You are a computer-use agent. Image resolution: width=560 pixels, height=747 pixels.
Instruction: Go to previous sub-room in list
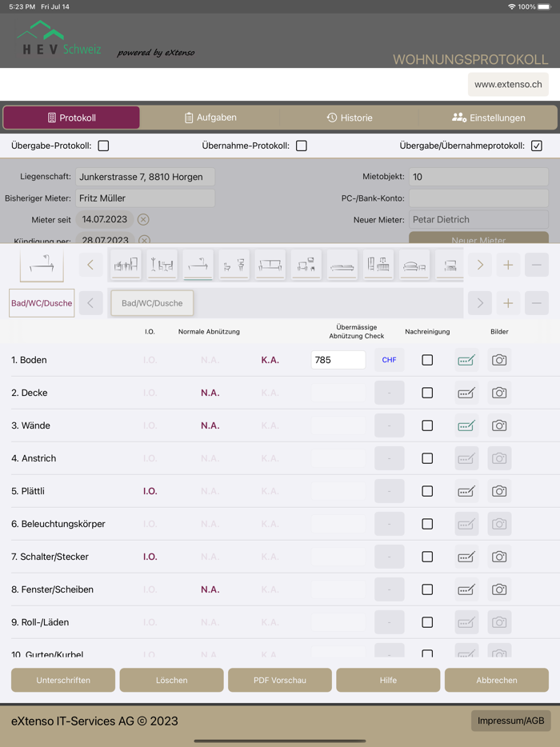[x=90, y=303]
